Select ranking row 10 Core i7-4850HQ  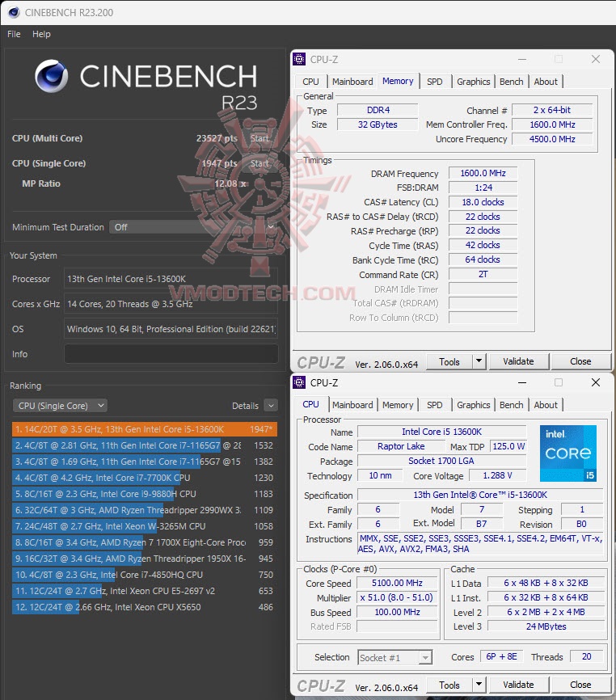pyautogui.click(x=145, y=575)
